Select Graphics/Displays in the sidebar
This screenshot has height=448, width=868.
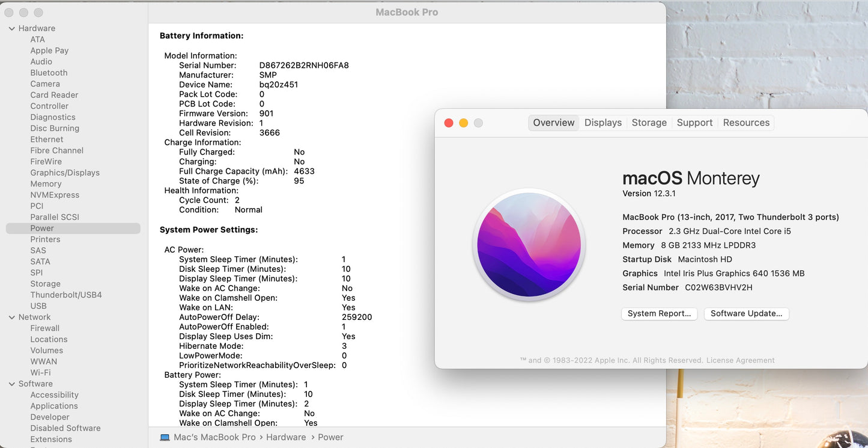pyautogui.click(x=65, y=173)
